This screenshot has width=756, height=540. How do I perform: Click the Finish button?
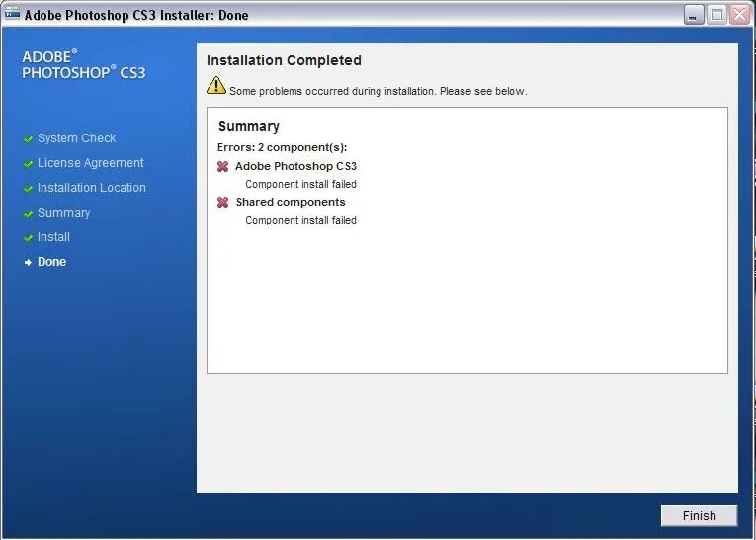[x=699, y=516]
